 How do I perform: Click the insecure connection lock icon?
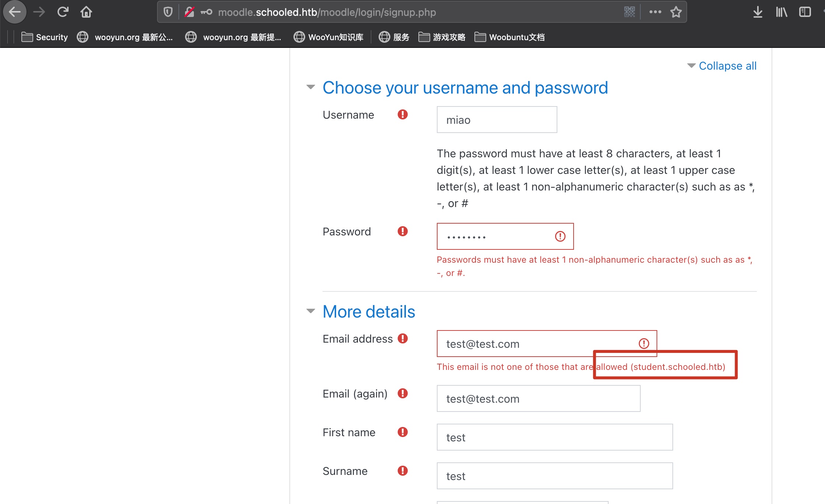[x=189, y=12]
